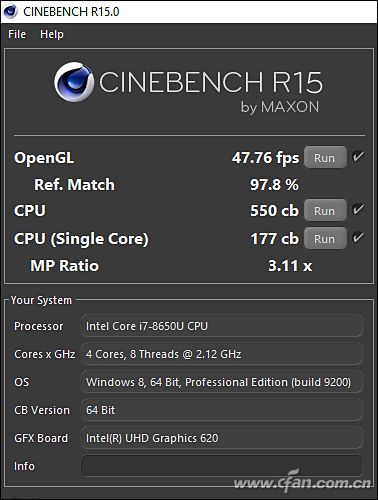Open the File menu

tap(17, 34)
